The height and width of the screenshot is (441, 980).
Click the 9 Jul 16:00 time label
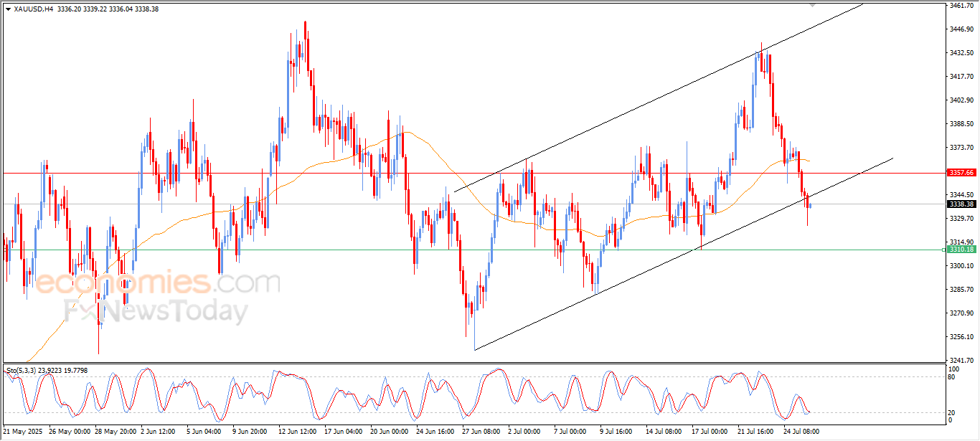(616, 432)
